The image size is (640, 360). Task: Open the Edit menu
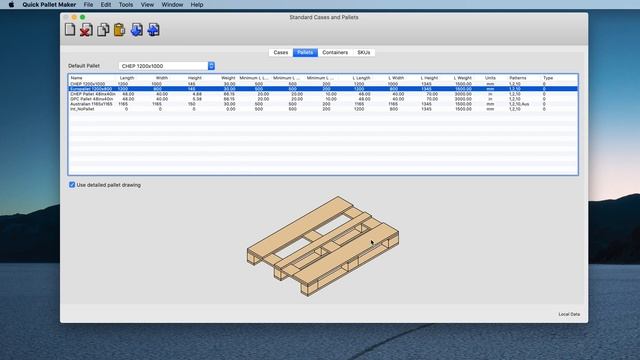pos(106,4)
